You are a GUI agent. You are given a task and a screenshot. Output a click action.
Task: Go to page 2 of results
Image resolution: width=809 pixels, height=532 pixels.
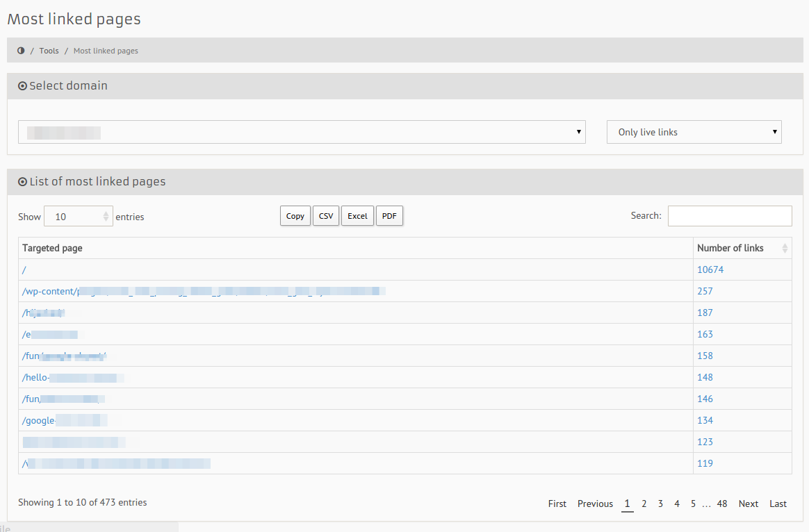click(644, 504)
